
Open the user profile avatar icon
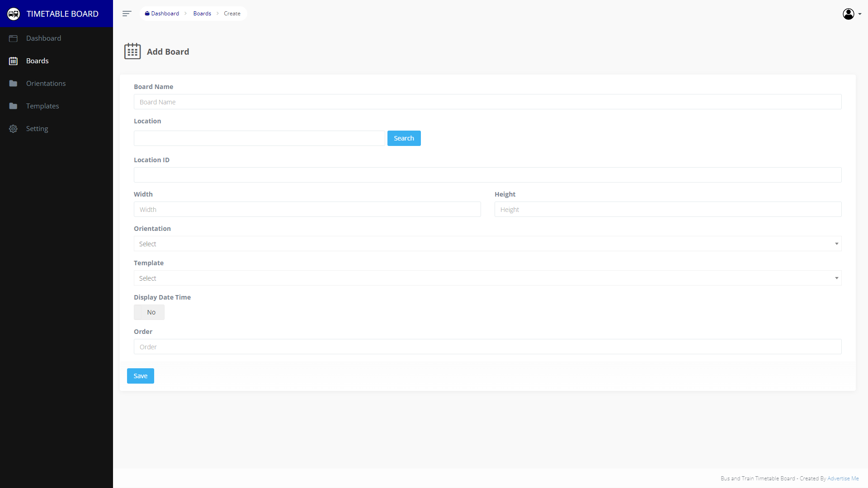848,14
